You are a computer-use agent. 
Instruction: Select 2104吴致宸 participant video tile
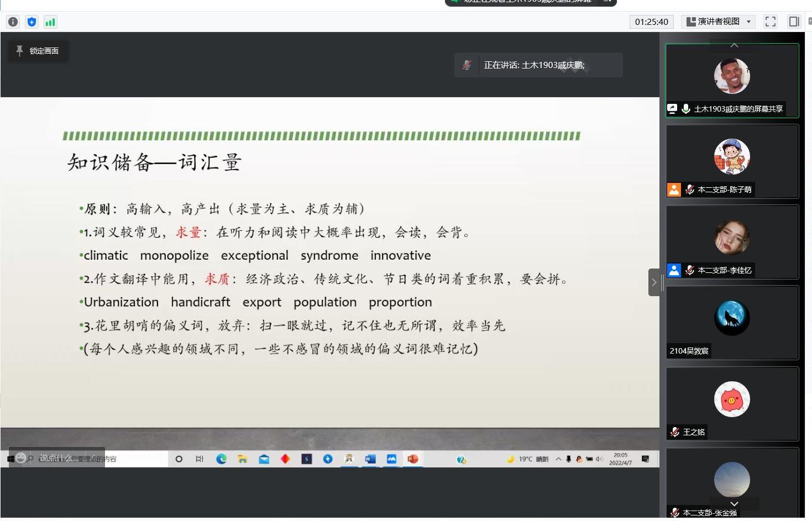click(x=732, y=322)
